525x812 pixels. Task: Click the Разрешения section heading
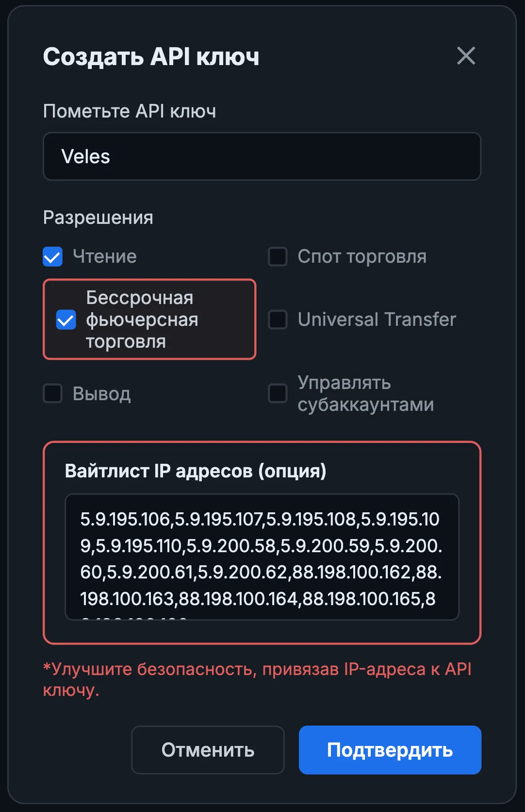[x=98, y=217]
